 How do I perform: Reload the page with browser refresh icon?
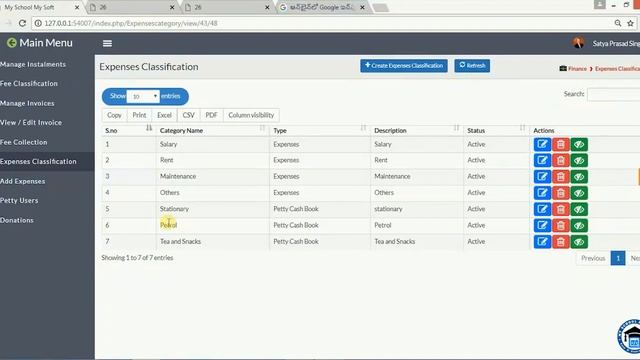(x=22, y=23)
